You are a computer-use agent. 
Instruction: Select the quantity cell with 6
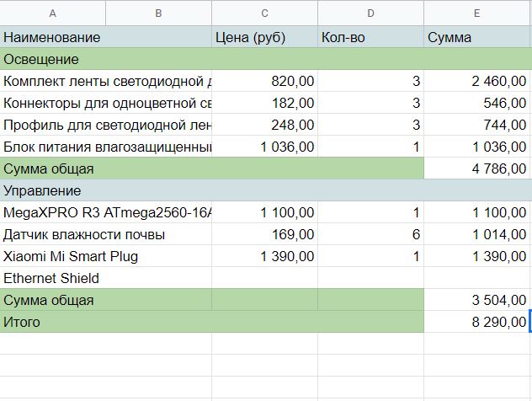click(x=370, y=234)
